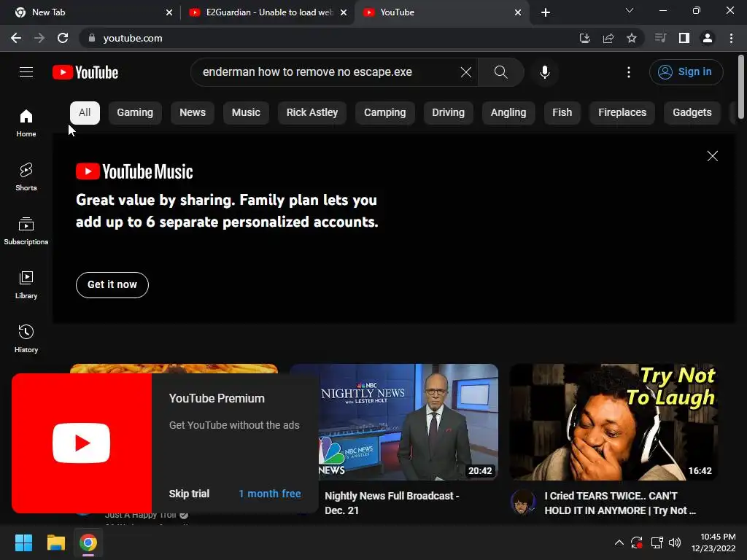Select the Rick Astley chip
747x560 pixels.
coord(312,112)
